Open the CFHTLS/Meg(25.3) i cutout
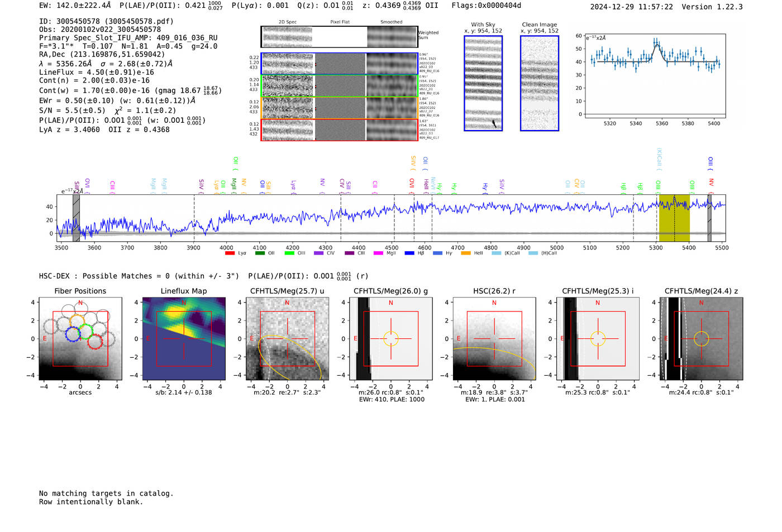Image resolution: width=782 pixels, height=532 pixels. 598,339
